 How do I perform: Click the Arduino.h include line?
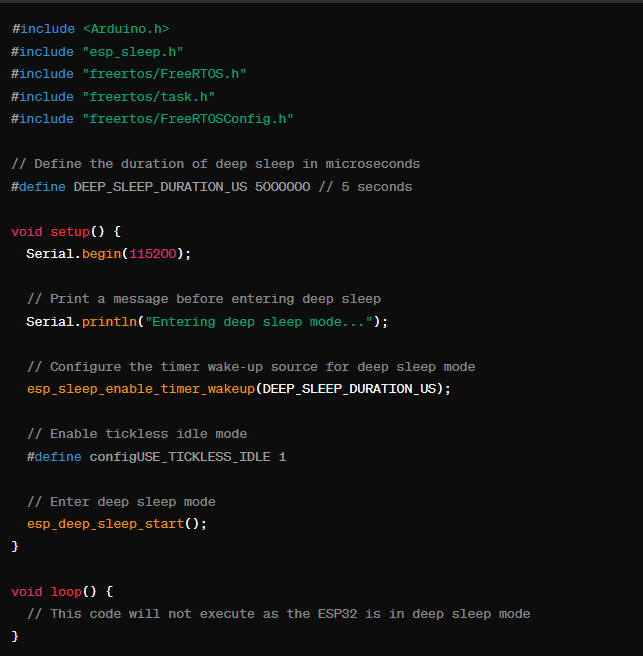point(90,29)
